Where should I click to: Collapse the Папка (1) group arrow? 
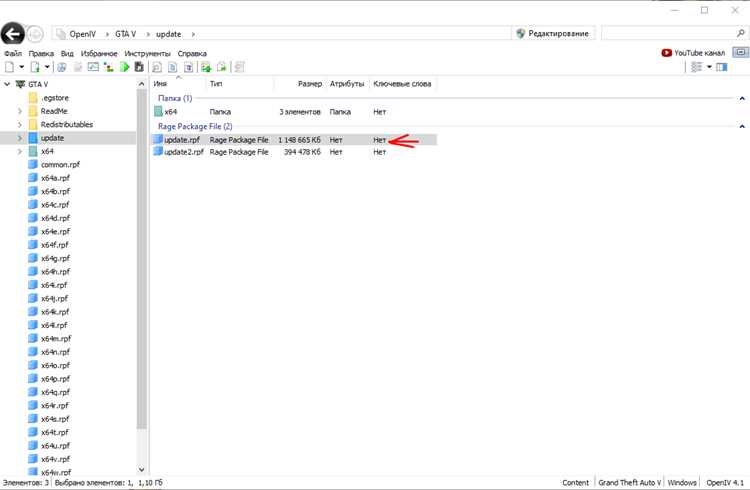coord(742,98)
